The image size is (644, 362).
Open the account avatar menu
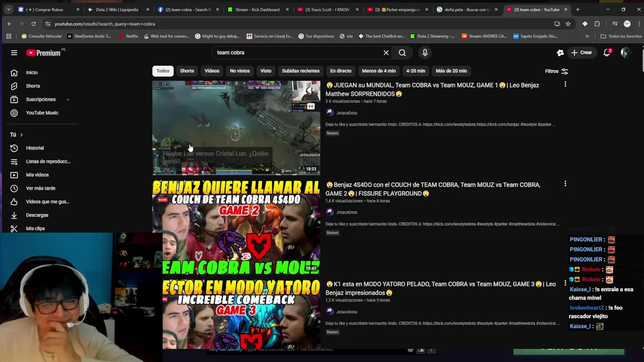tap(625, 53)
